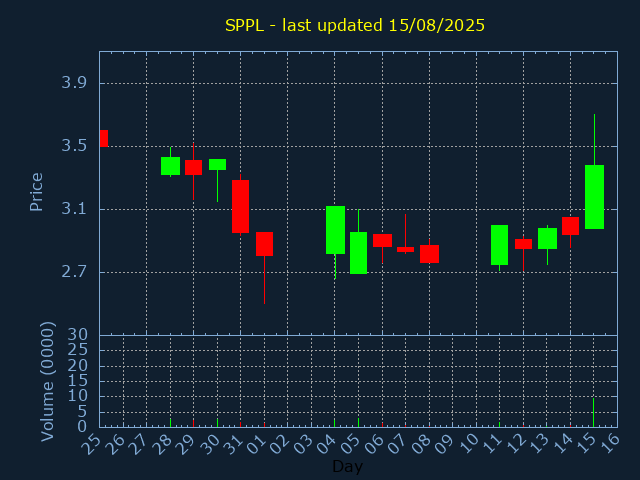Click the 15 volume tick label

[78, 381]
